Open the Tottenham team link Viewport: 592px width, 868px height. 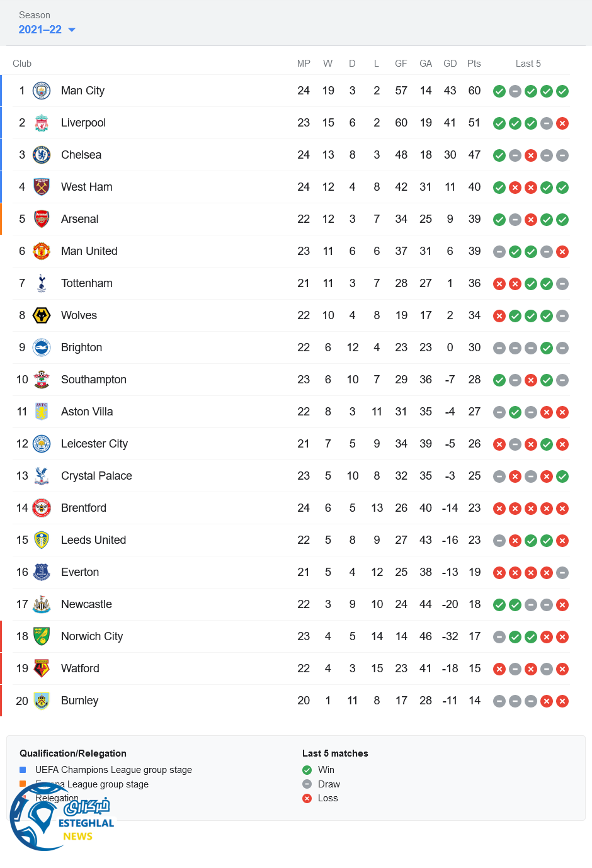click(86, 283)
